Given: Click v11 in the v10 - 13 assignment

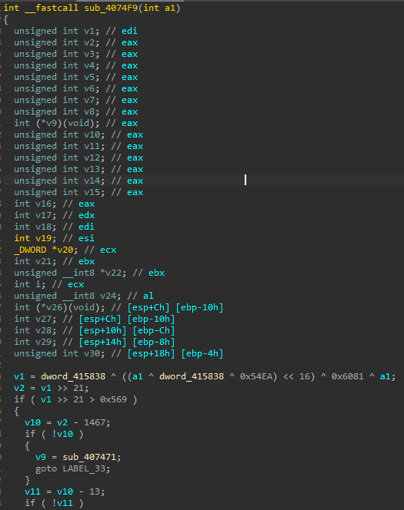Looking at the screenshot, I should tap(32, 491).
